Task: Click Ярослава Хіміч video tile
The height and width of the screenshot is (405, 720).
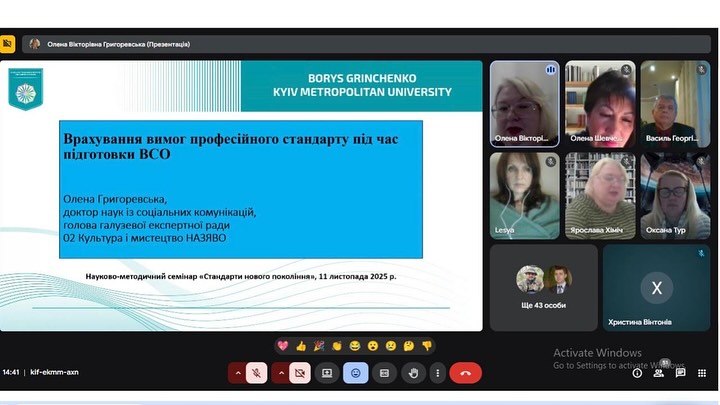Action: [x=600, y=194]
